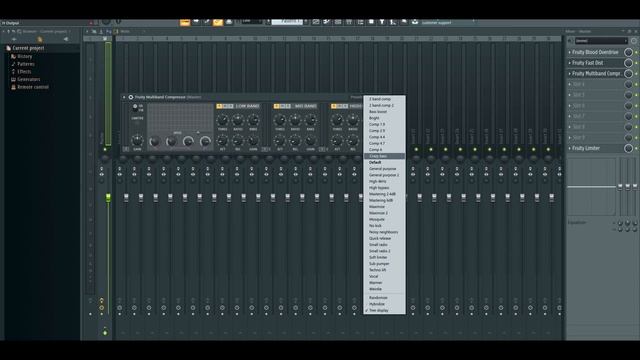Open Fruity Multiband Compr slot arrow menu
Screen dimensions: 640x360
click(569, 73)
